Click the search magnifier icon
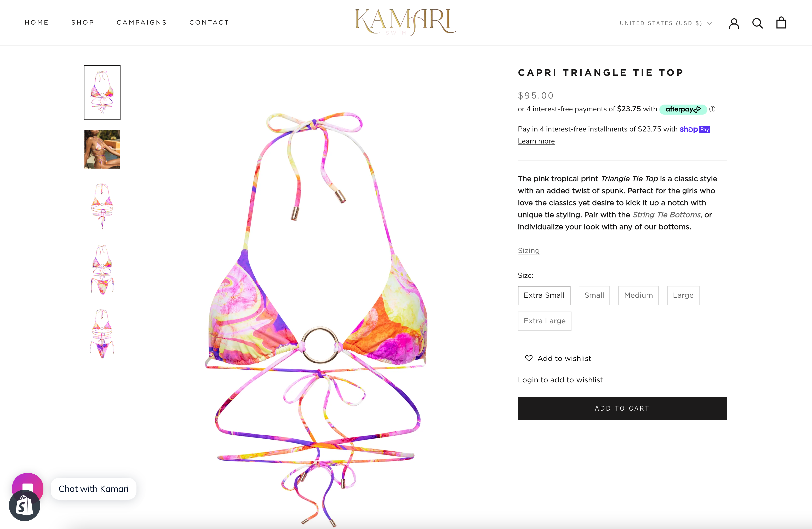The image size is (812, 529). 757,23
